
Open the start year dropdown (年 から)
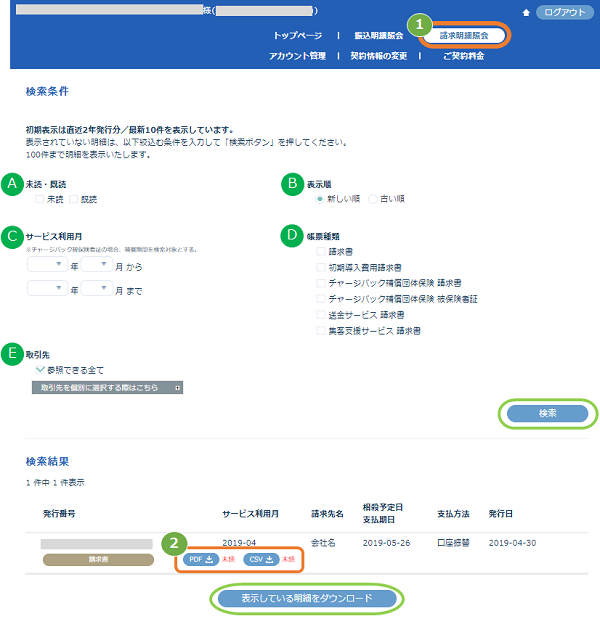47,264
